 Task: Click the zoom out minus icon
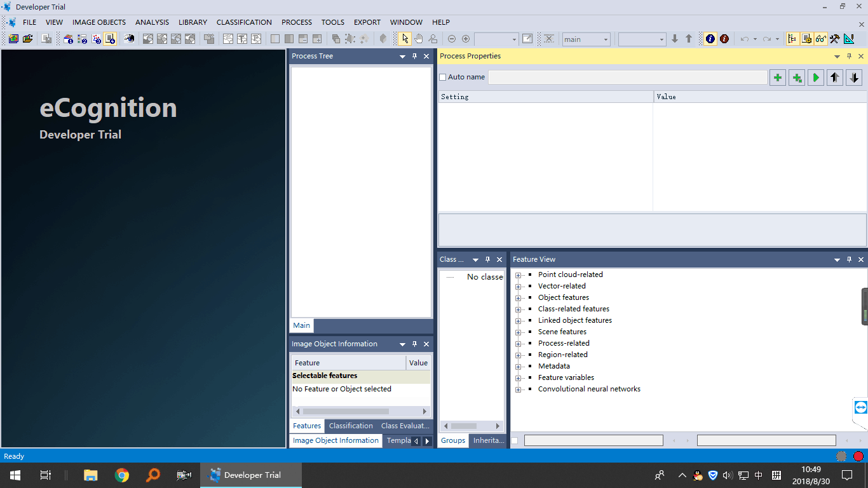point(452,39)
